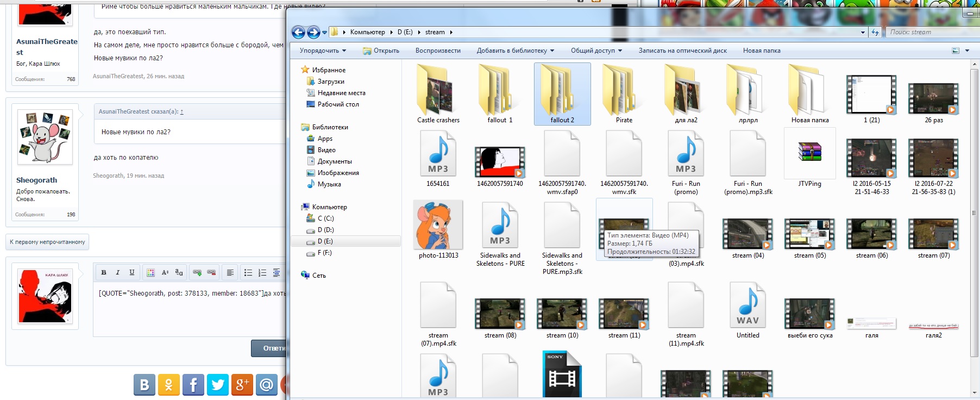The width and height of the screenshot is (980, 400).
Task: Toggle italic formatting in editor
Action: pyautogui.click(x=117, y=272)
